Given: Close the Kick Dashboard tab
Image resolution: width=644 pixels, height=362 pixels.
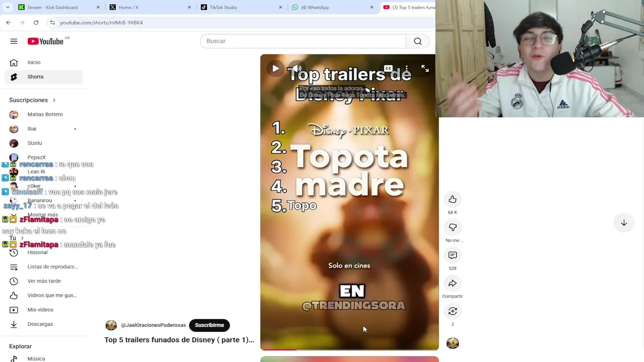Looking at the screenshot, I should click(x=98, y=7).
